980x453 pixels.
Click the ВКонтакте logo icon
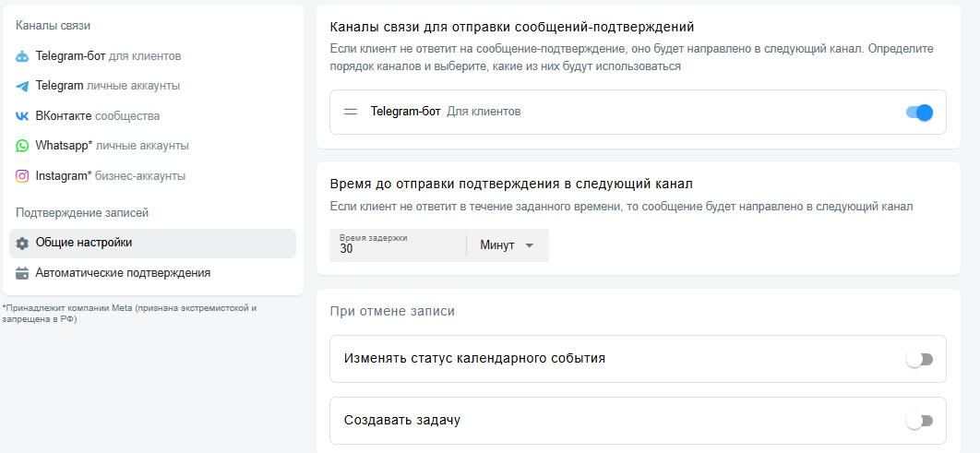pyautogui.click(x=22, y=116)
